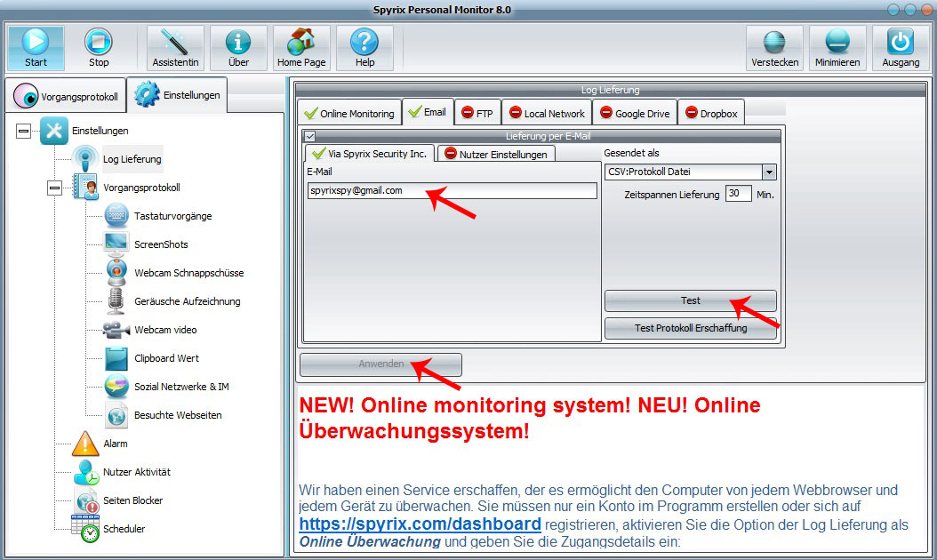
Task: Select the Clipboard Wert icon
Action: [116, 358]
